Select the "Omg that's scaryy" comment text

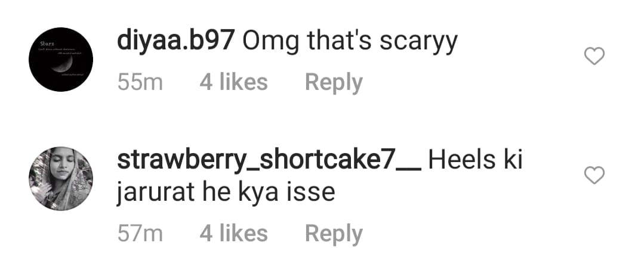tap(350, 42)
